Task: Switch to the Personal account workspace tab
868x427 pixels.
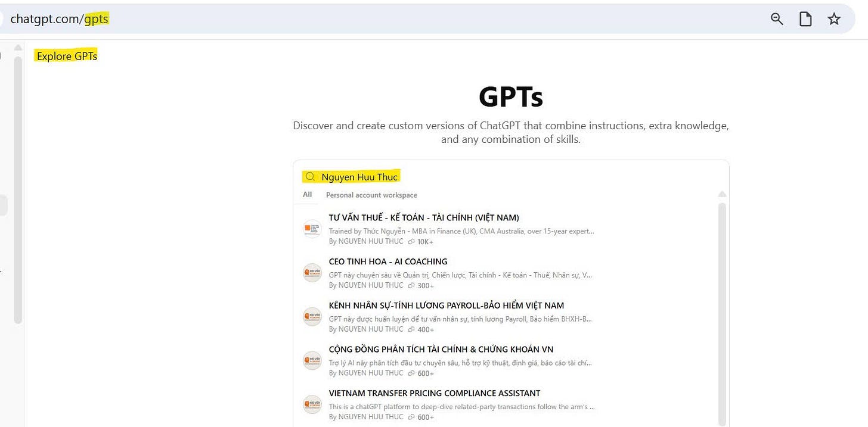Action: pos(371,195)
